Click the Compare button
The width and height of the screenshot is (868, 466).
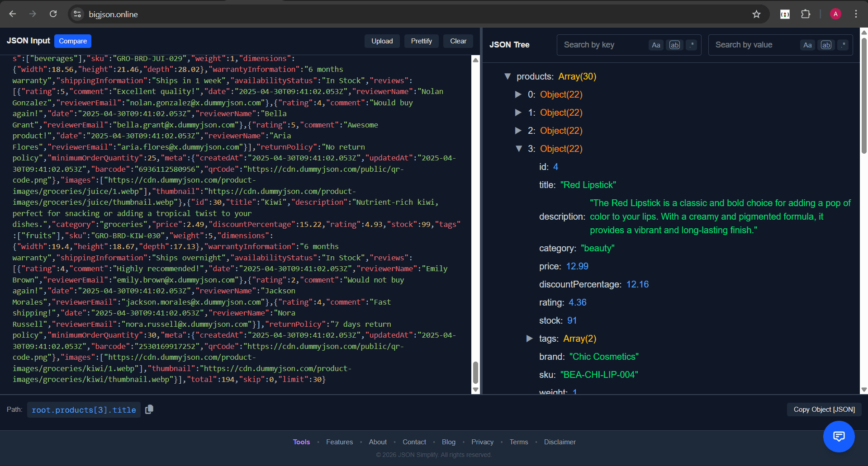point(73,41)
